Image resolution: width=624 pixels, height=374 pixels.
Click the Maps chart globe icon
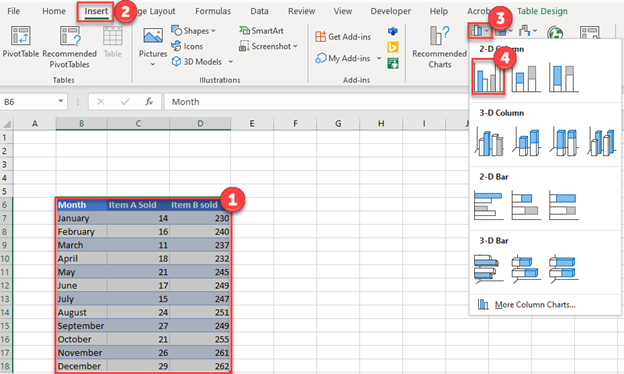(x=555, y=33)
